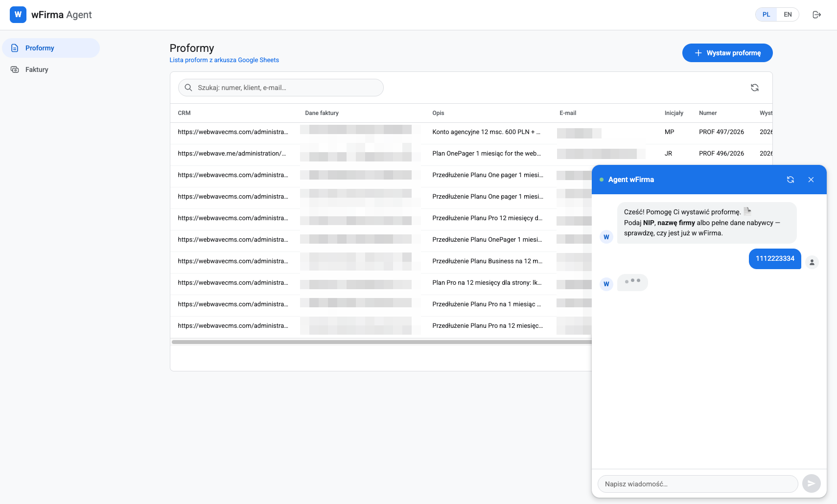Open the CRM link in the PROF 497/2026 row
This screenshot has width=837, height=504.
pos(233,132)
